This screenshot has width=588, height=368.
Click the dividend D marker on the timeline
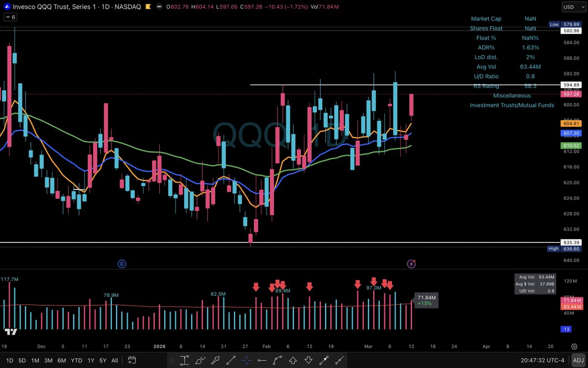coord(122,264)
